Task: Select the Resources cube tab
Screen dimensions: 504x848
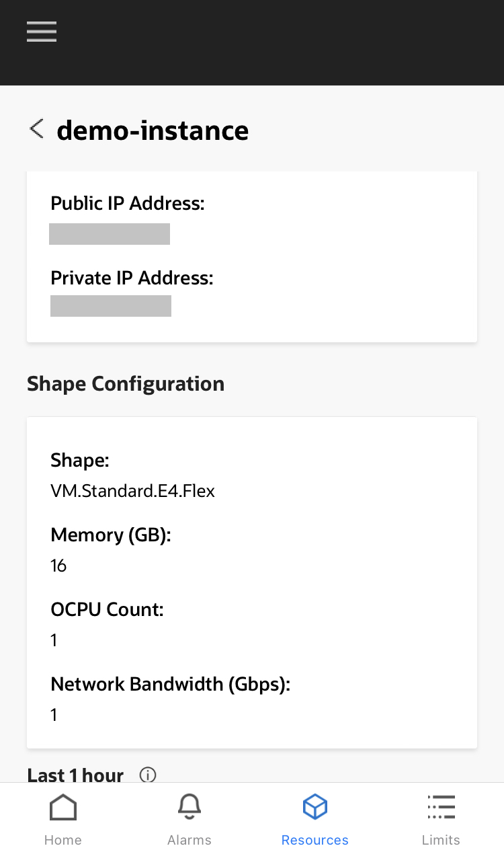Action: pyautogui.click(x=314, y=819)
